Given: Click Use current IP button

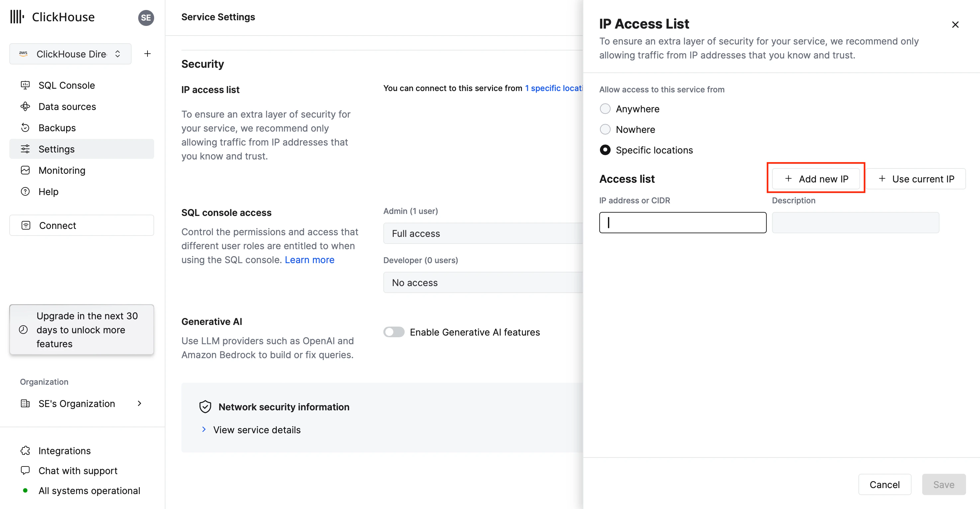Looking at the screenshot, I should pos(916,179).
